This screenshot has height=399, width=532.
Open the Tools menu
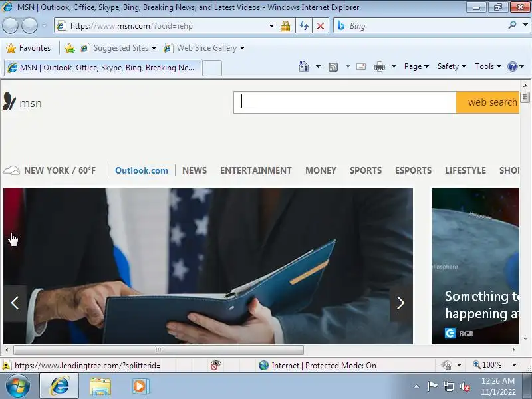pyautogui.click(x=488, y=66)
